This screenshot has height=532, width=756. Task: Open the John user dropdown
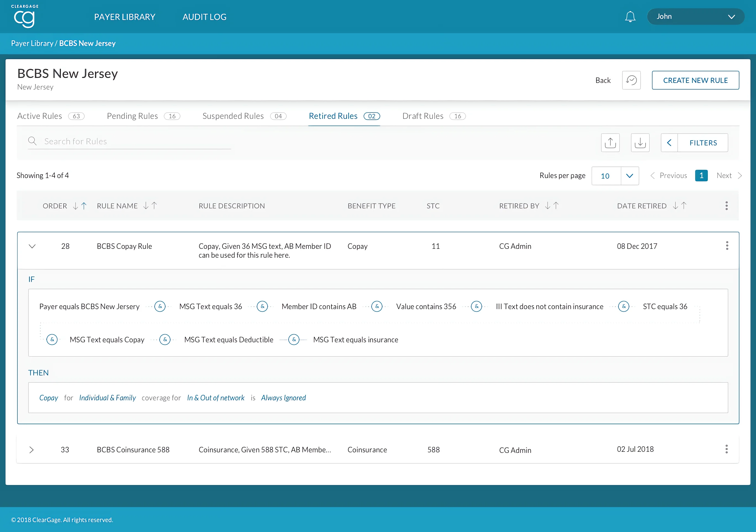(695, 16)
